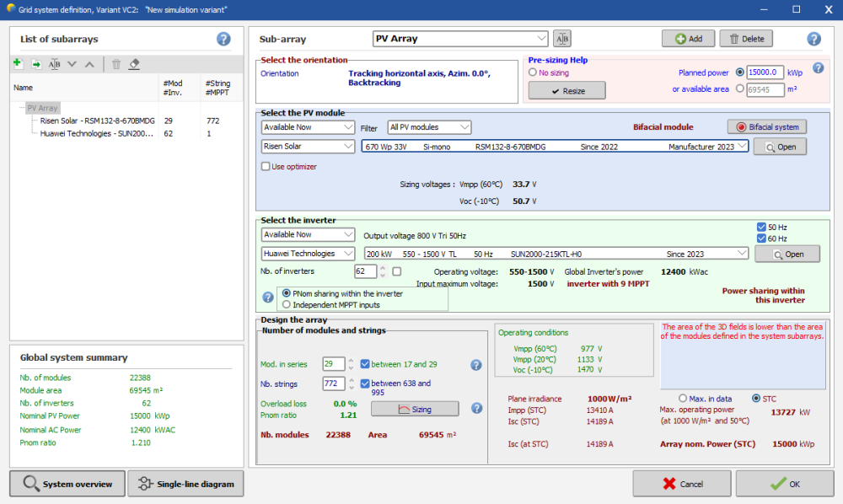
Task: Select the No sizing radio button
Action: [x=533, y=72]
